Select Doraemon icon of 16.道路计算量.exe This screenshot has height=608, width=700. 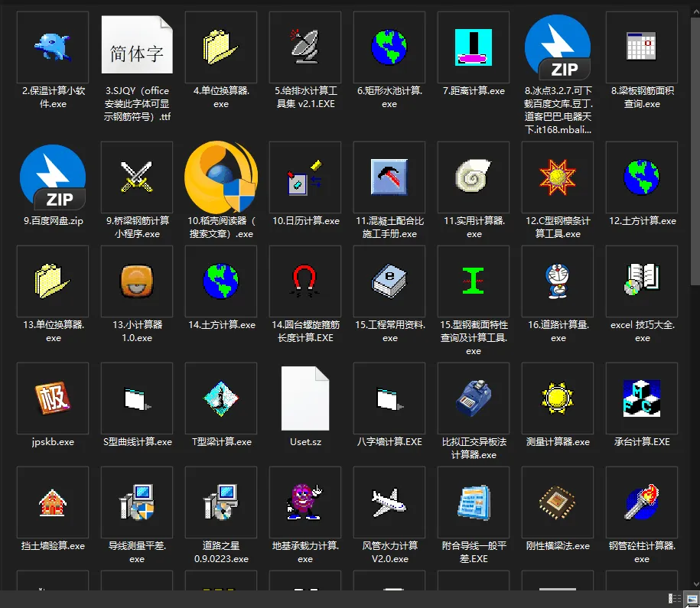(558, 281)
